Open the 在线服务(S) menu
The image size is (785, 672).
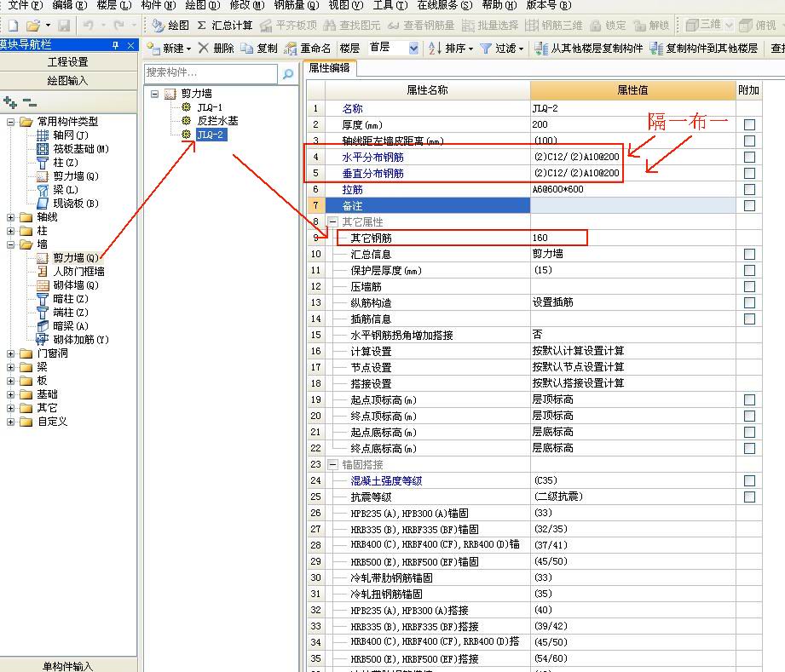(444, 5)
